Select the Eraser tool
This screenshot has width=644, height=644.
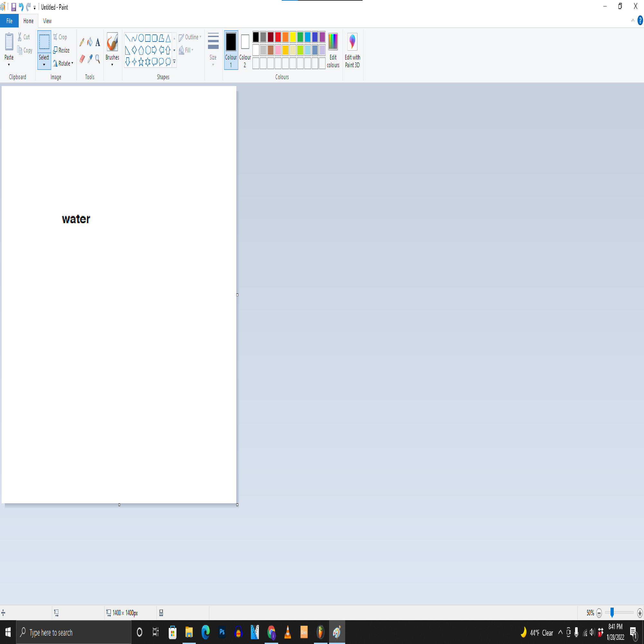[x=82, y=59]
